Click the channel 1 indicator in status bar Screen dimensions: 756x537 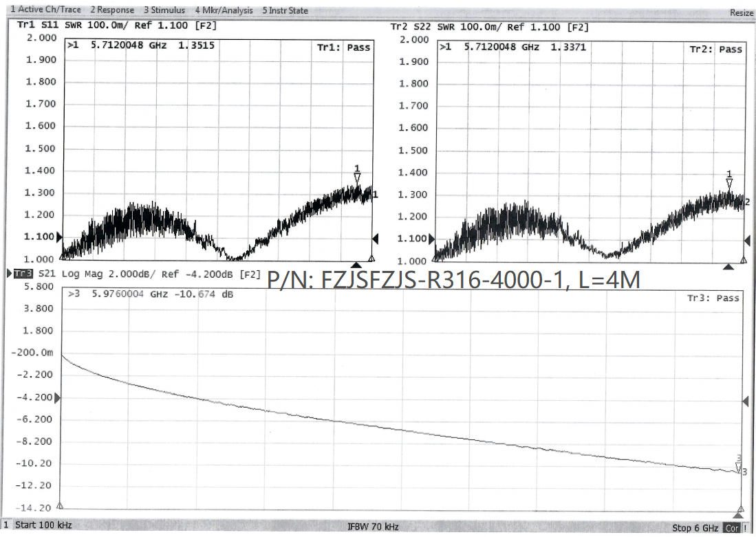(x=6, y=525)
